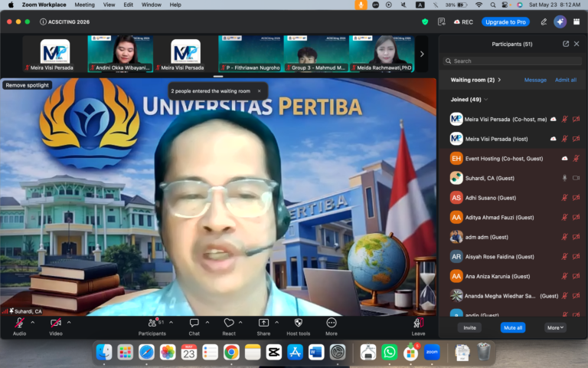
Task: Toggle muted mic icon for Event Hosting
Action: 576,159
